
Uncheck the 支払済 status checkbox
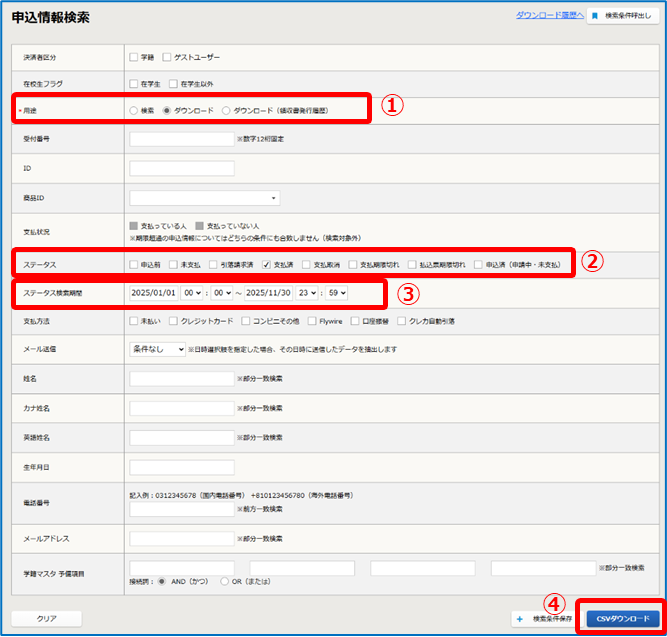pos(266,265)
